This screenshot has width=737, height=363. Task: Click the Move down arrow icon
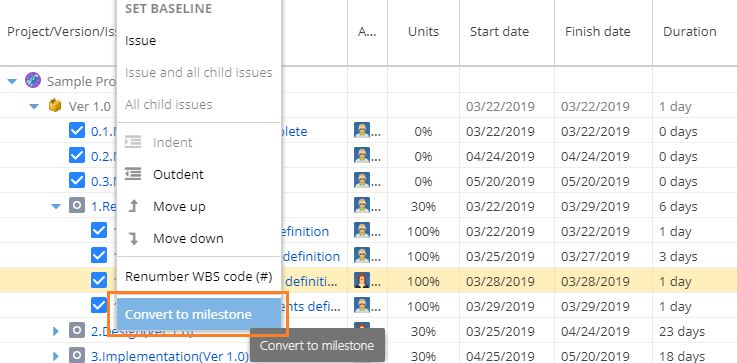[x=133, y=238]
